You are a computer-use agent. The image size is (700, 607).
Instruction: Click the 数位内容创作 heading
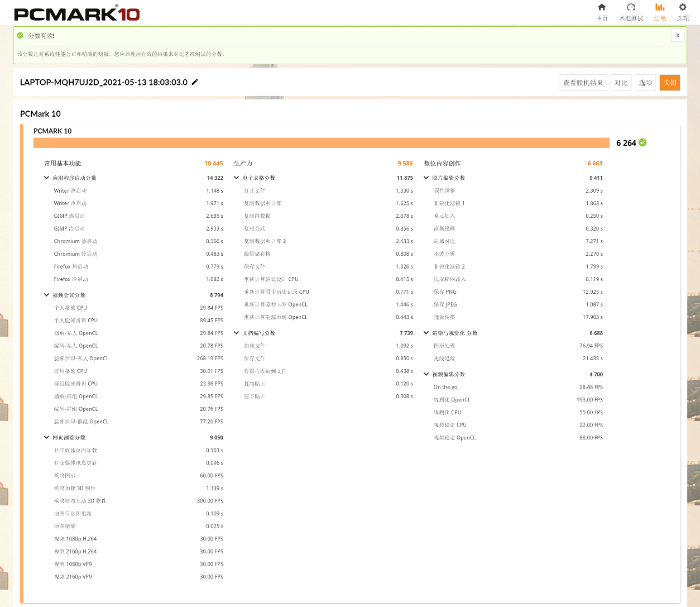point(442,164)
